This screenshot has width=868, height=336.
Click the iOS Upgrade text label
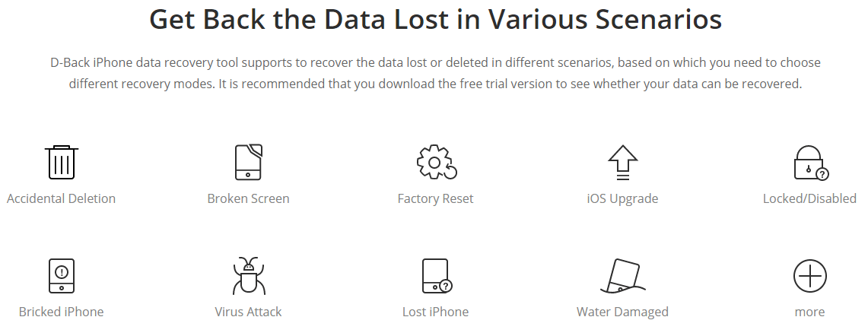[622, 198]
